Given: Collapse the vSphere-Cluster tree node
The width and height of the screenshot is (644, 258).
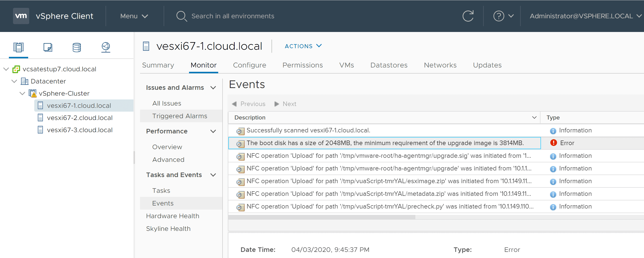Looking at the screenshot, I should (x=22, y=93).
